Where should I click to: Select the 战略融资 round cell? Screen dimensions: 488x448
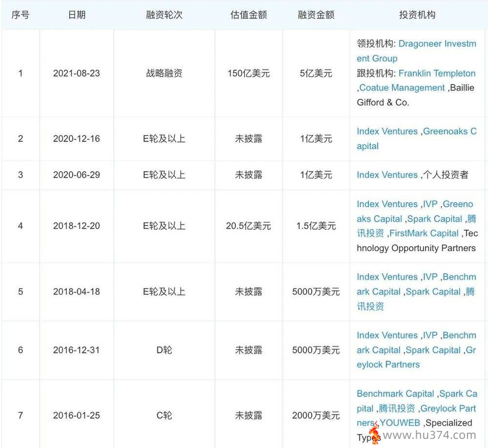tap(164, 74)
